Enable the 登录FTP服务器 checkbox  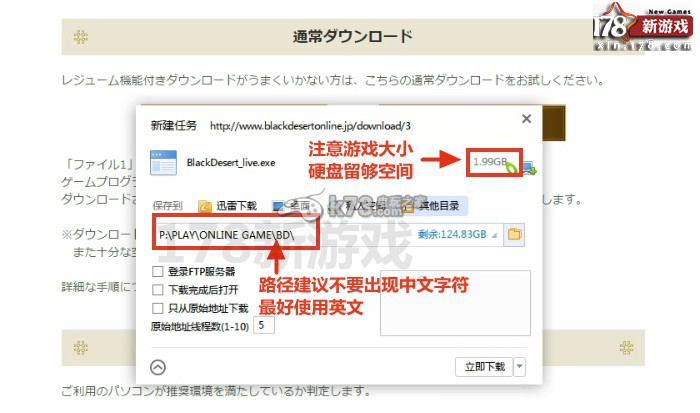pyautogui.click(x=157, y=272)
